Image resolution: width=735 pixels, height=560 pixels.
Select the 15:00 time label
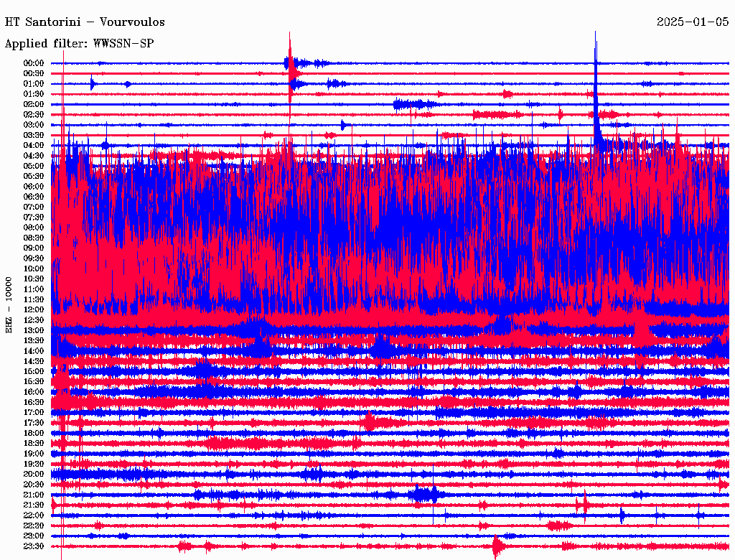coord(34,371)
